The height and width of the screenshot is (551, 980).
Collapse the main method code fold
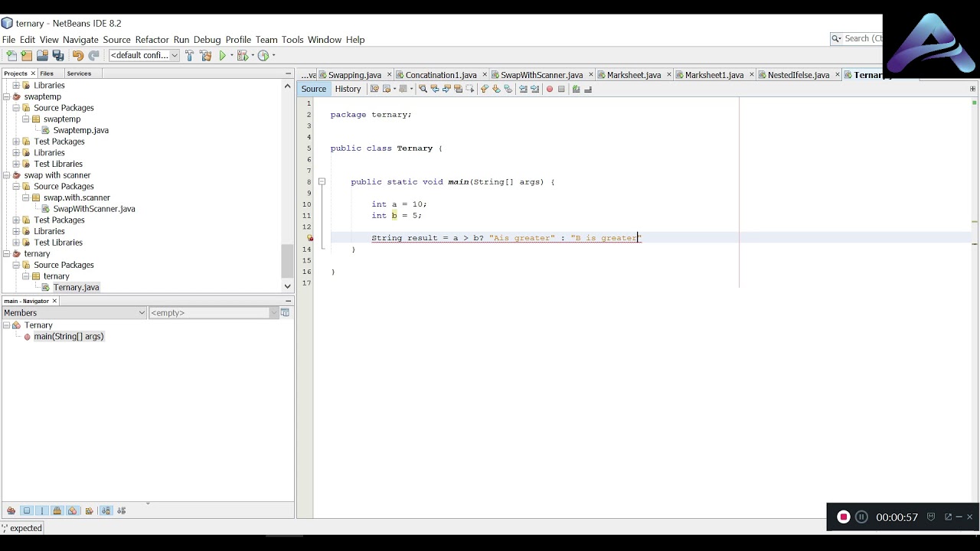point(322,181)
